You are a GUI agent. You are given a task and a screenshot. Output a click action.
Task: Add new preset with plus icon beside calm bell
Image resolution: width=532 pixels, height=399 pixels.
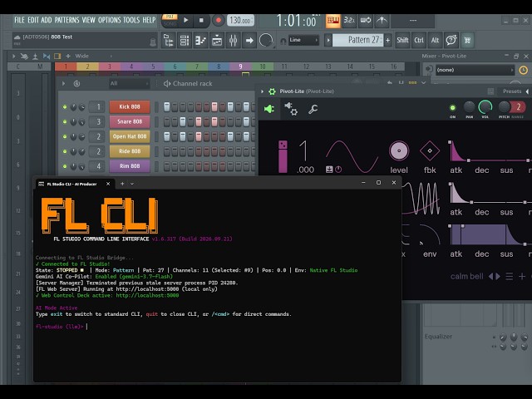[522, 277]
